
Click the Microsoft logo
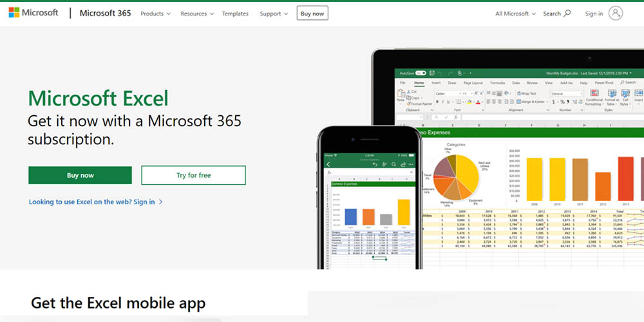(x=33, y=12)
